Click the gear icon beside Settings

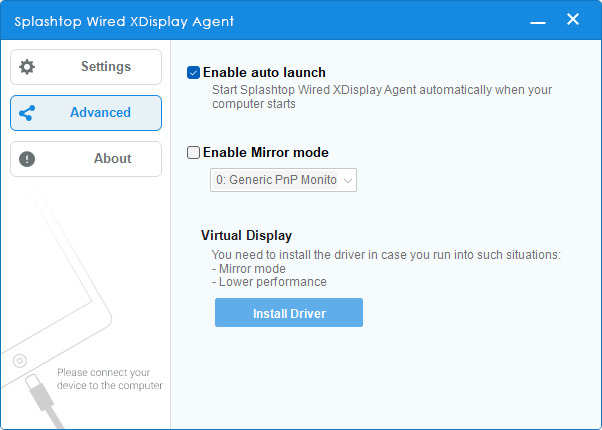click(x=27, y=67)
